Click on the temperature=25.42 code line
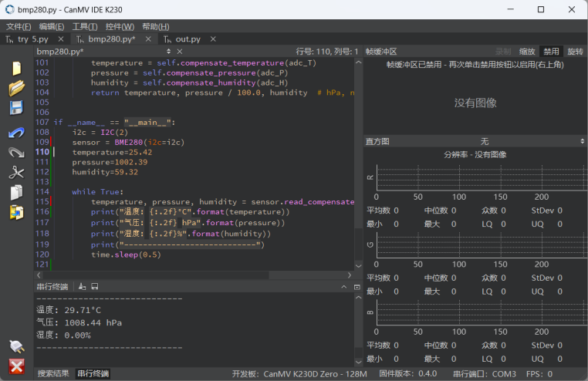The image size is (588, 381). point(112,152)
